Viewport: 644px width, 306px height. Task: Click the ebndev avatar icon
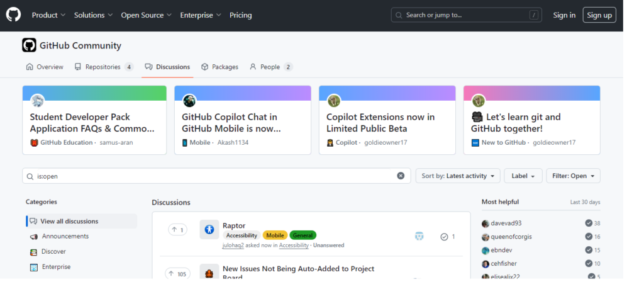tap(486, 251)
